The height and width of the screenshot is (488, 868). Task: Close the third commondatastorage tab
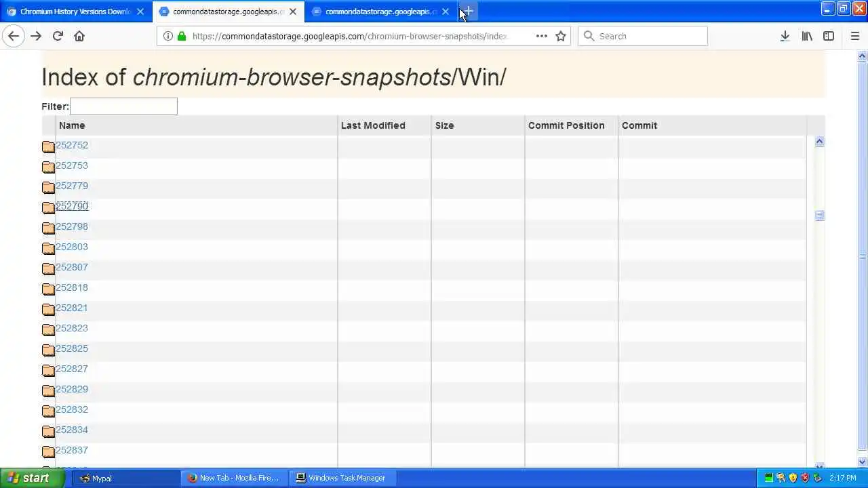pyautogui.click(x=446, y=12)
